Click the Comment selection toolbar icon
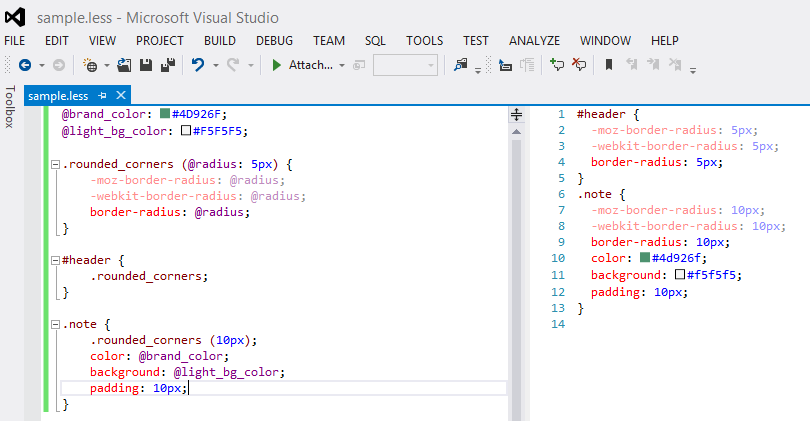Screen dimensions: 810x421 556,65
